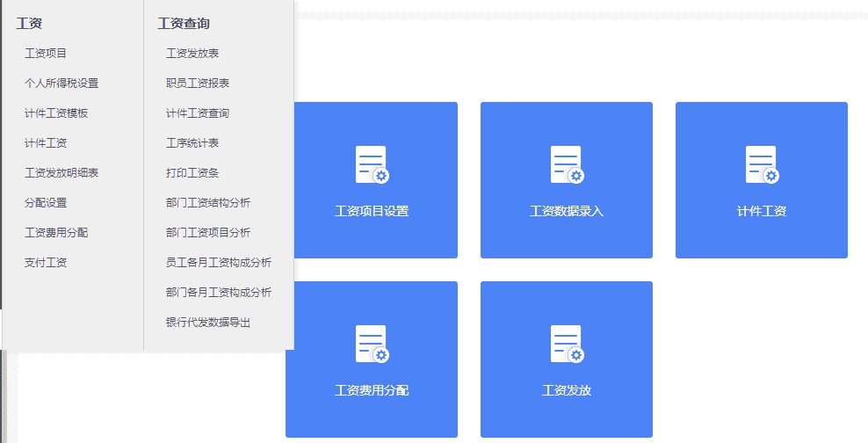Choose 部门工资项目分析 from the menu
Viewport: 868px width, 443px height.
click(x=208, y=233)
